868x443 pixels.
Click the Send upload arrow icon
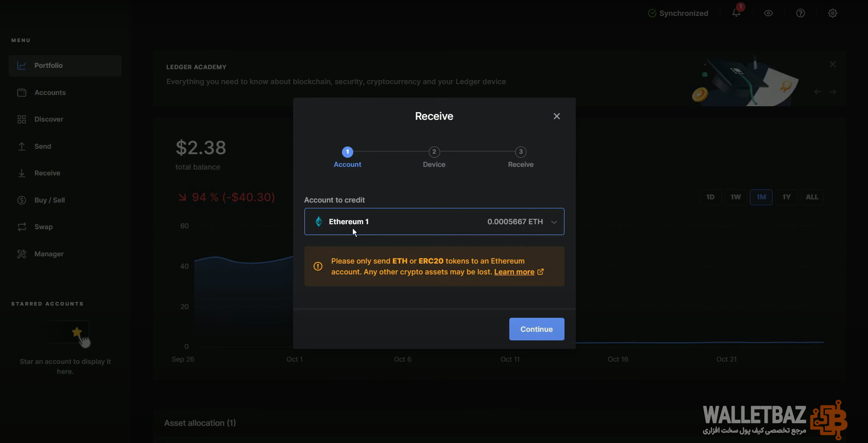point(22,146)
